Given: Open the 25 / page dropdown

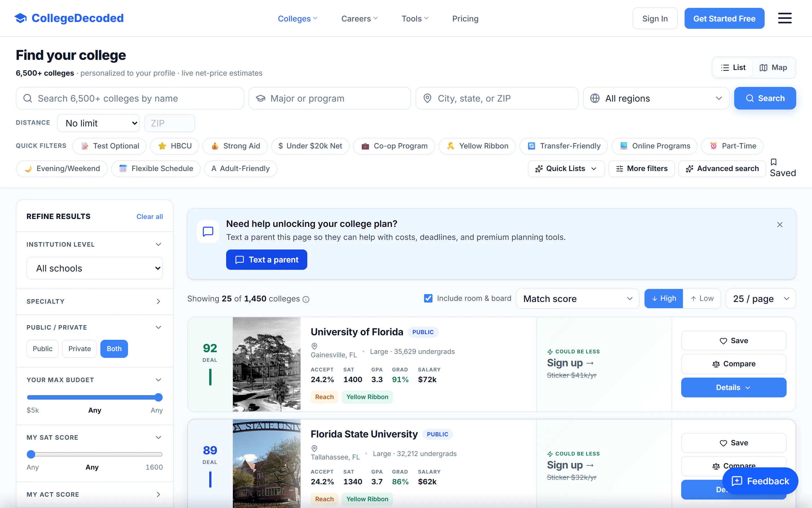Looking at the screenshot, I should pos(761,299).
